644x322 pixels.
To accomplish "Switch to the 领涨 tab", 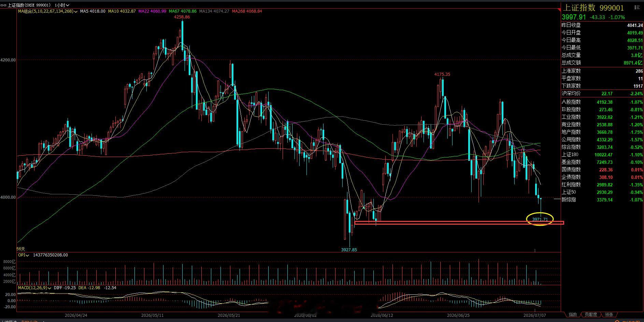I will click(609, 314).
